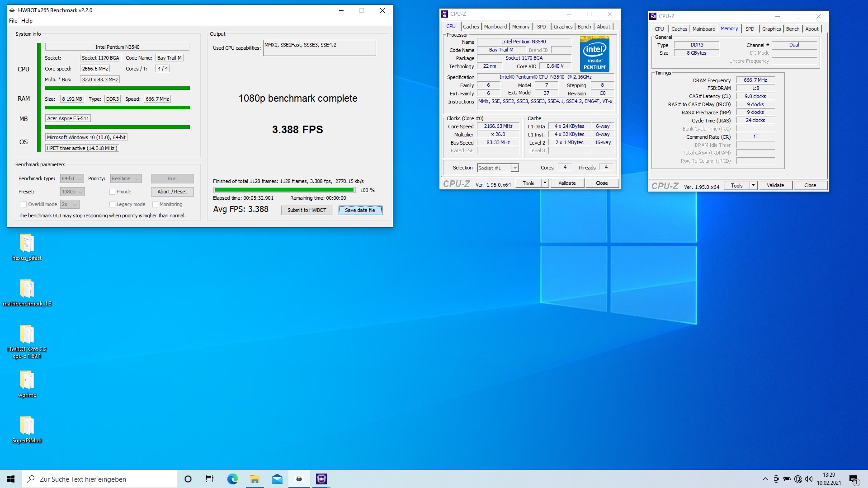
Task: Click the Run button
Action: [x=172, y=179]
